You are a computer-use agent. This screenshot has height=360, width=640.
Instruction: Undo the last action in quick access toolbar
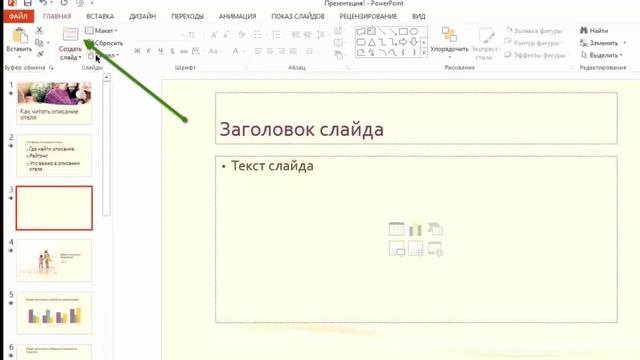[x=43, y=3]
